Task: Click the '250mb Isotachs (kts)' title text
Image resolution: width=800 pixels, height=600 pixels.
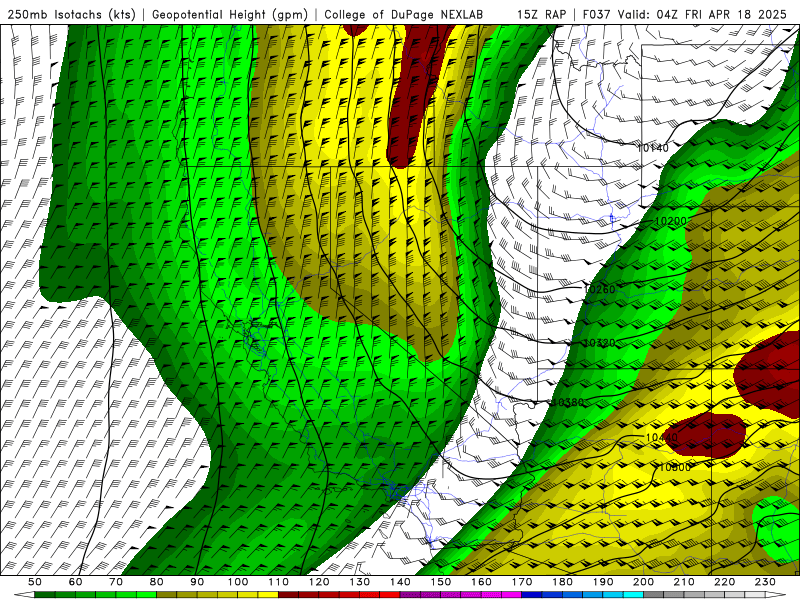Action: click(x=71, y=14)
